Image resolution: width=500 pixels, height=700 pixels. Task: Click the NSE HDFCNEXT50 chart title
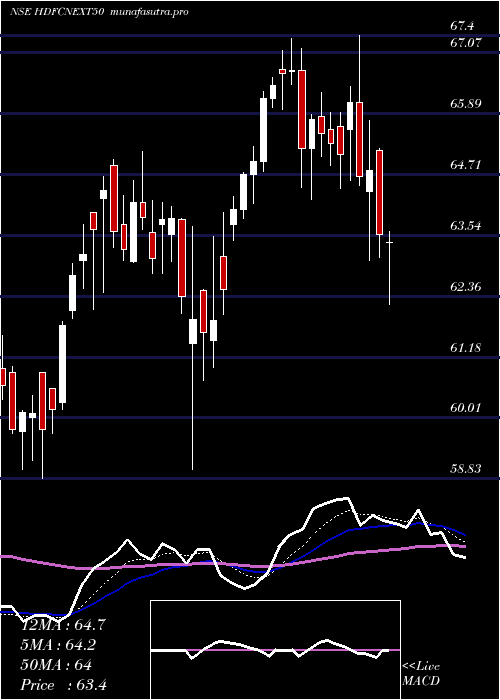click(x=57, y=12)
